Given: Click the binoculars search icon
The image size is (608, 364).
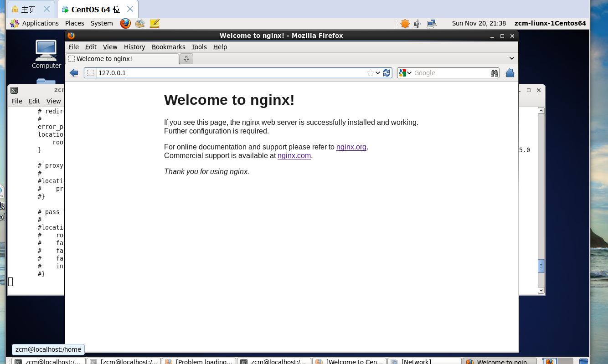Looking at the screenshot, I should pos(494,73).
